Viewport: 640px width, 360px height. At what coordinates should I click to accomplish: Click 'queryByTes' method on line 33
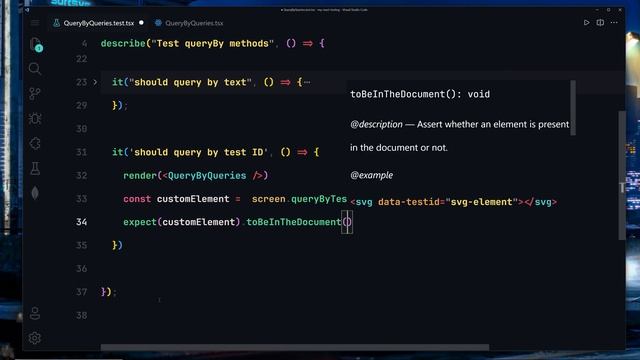pyautogui.click(x=319, y=199)
